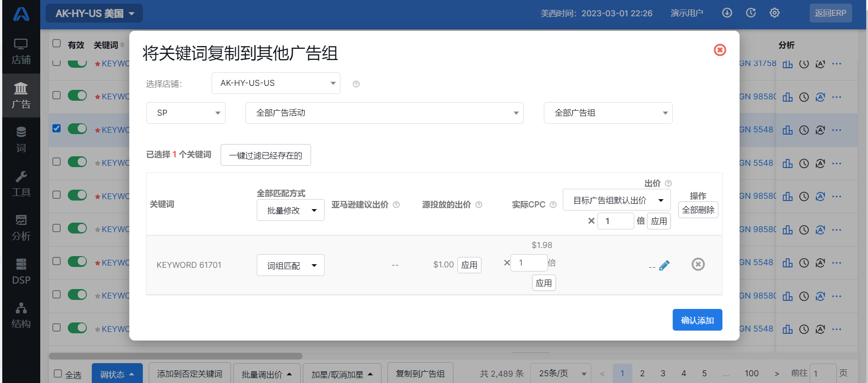The width and height of the screenshot is (868, 383).
Task: Go to page 100
Action: coord(752,374)
